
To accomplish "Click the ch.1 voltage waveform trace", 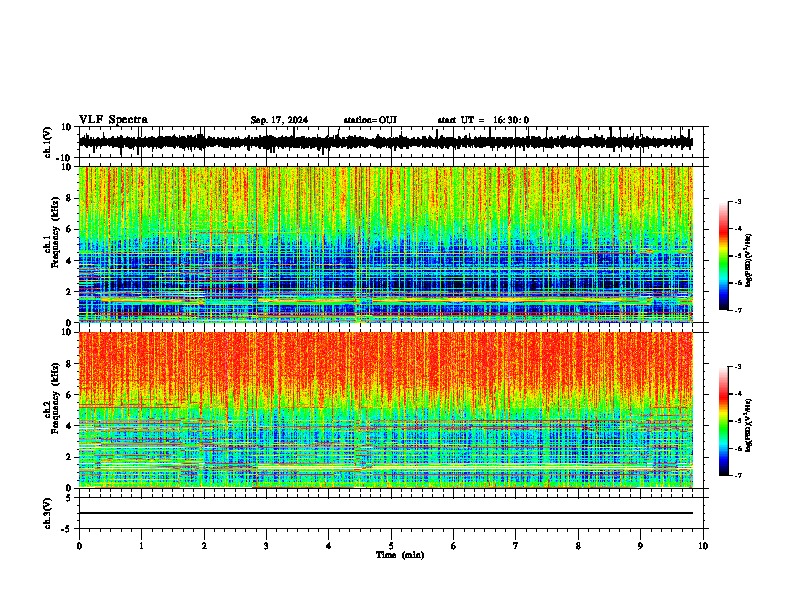I will 385,142.
